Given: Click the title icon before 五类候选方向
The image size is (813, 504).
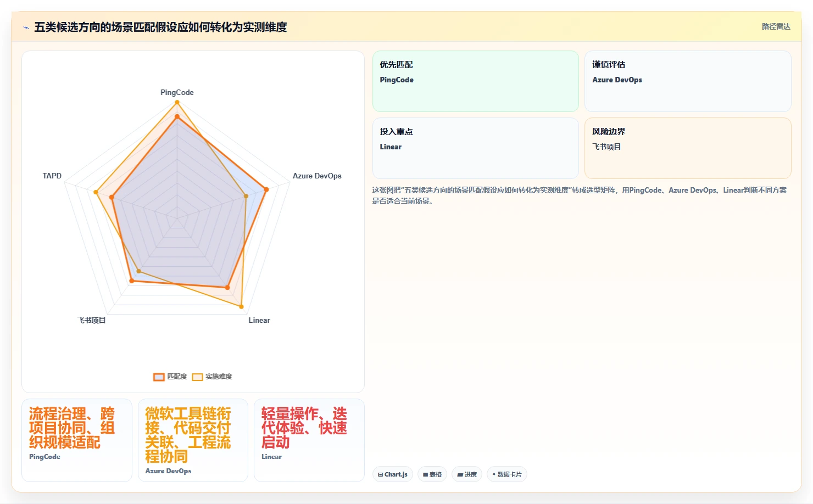Looking at the screenshot, I should pos(26,27).
